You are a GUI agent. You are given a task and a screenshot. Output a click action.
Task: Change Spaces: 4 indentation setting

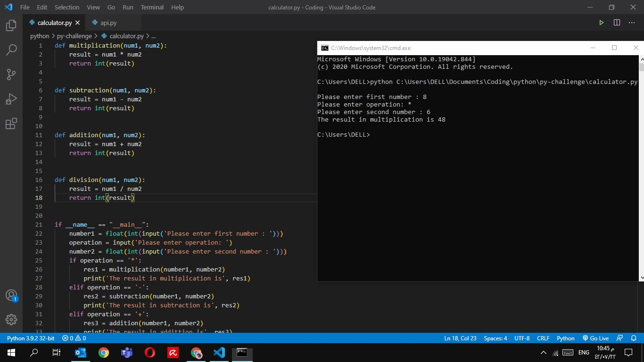click(495, 338)
